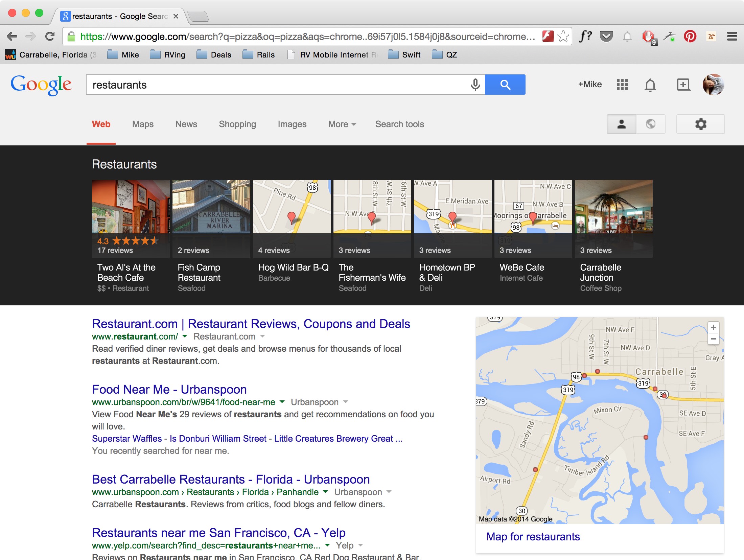
Task: Open the Google apps grid
Action: pyautogui.click(x=622, y=85)
